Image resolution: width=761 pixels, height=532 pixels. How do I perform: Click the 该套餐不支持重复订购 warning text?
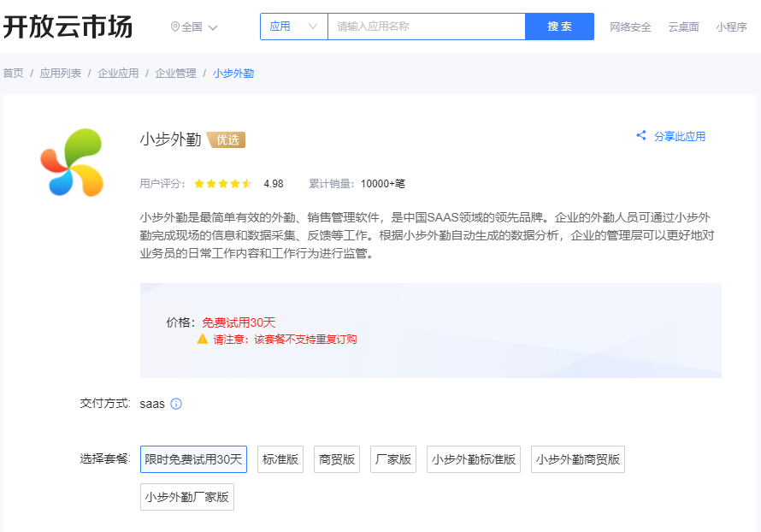306,340
